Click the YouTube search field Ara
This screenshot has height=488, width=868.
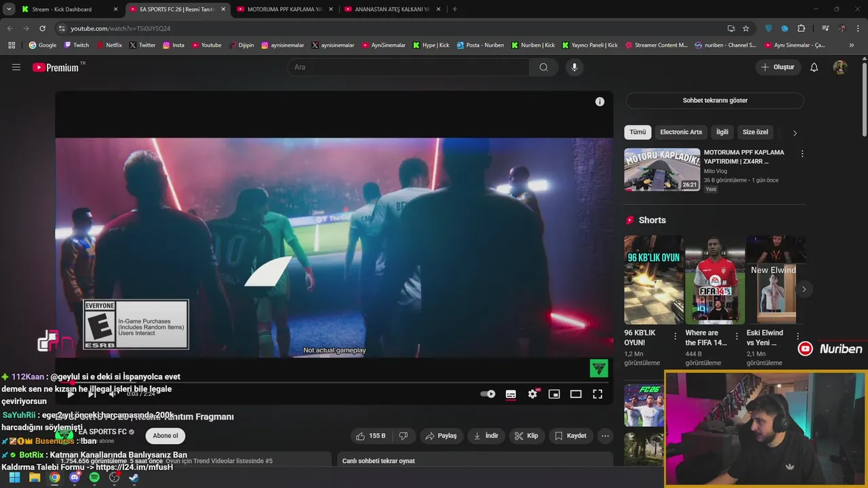coord(408,67)
